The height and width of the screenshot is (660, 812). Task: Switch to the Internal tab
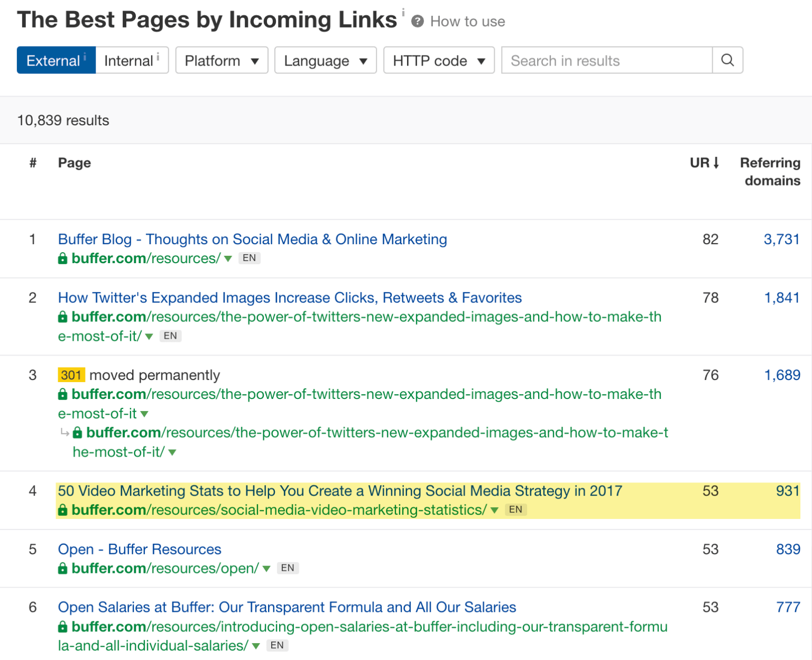[128, 60]
